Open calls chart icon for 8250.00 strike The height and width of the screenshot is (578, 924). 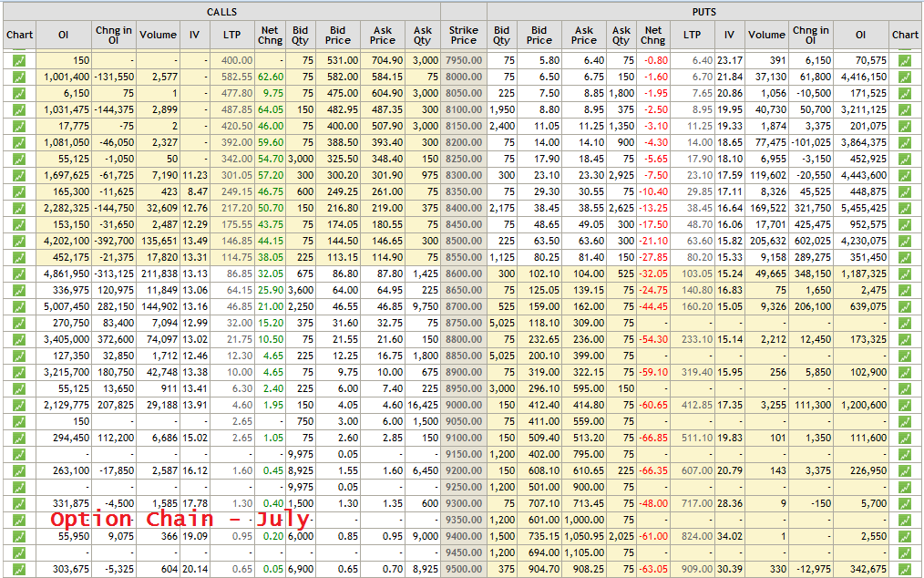pyautogui.click(x=19, y=159)
